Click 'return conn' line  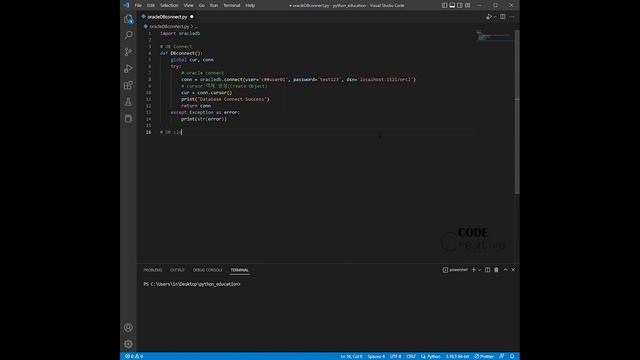pyautogui.click(x=196, y=106)
